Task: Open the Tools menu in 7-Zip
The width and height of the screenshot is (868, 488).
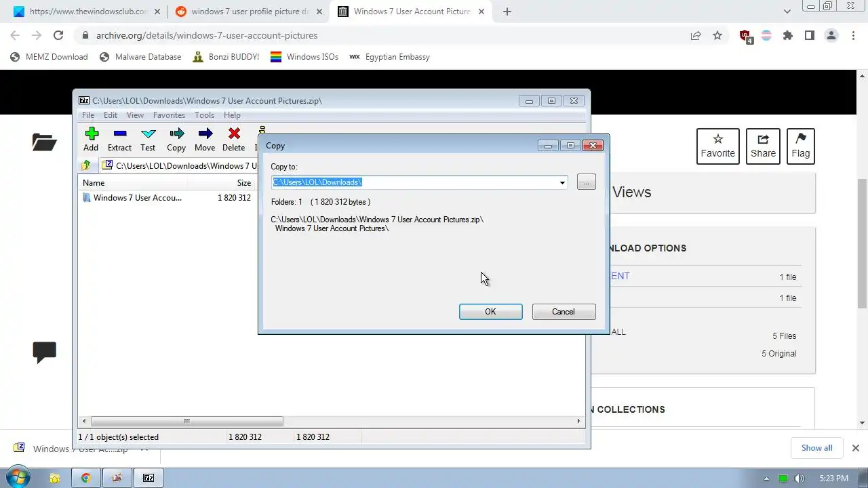Action: tap(204, 115)
